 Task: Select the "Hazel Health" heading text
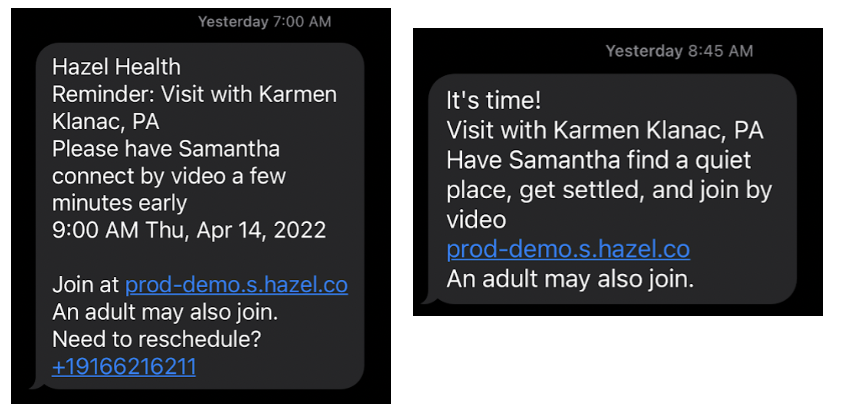116,67
